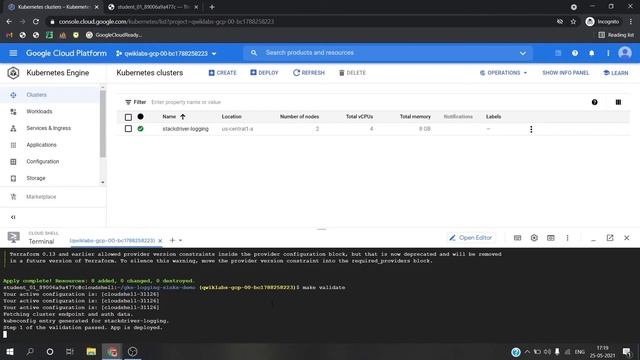This screenshot has width=640, height=360.
Task: Open Services & Ingress in sidebar
Action: tap(49, 128)
